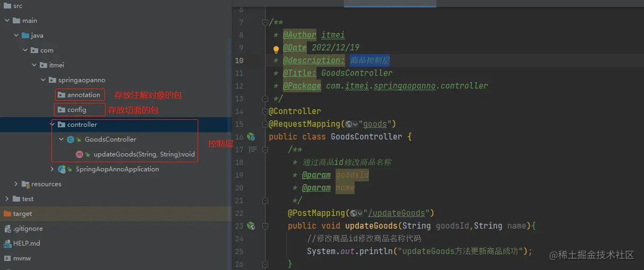Viewport: 644px width, 270px height.
Task: Click line number 10 in the gutter
Action: click(x=239, y=60)
